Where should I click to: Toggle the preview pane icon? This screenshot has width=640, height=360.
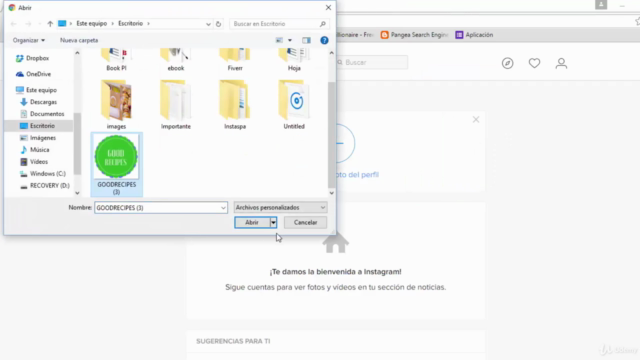pos(306,40)
